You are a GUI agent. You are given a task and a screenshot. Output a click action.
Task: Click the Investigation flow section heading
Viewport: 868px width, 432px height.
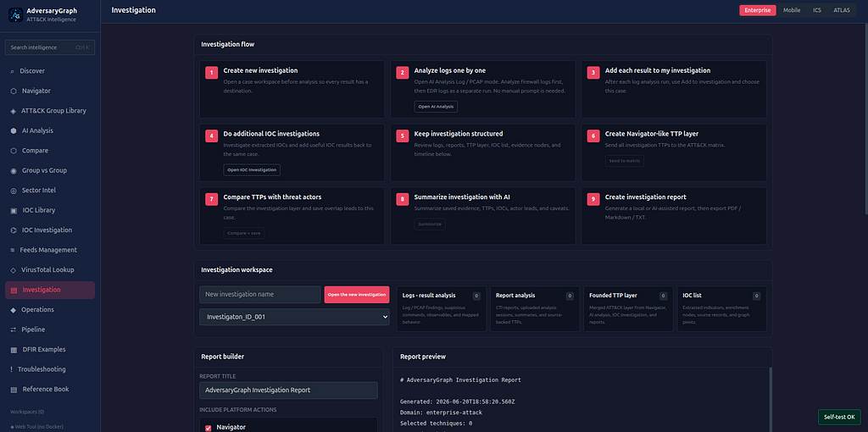(227, 44)
